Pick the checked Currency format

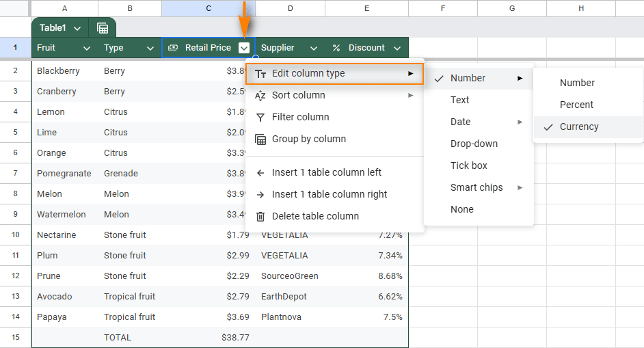tap(588, 127)
